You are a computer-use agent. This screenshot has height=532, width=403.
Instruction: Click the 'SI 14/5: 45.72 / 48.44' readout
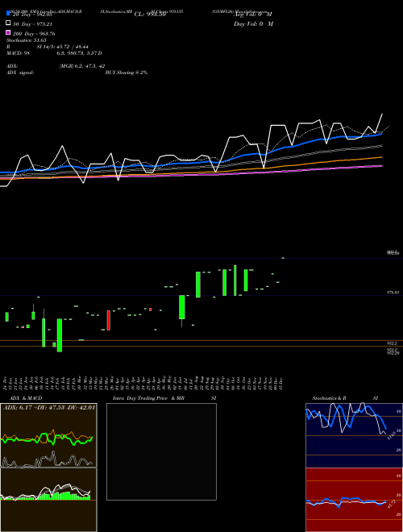point(62,47)
